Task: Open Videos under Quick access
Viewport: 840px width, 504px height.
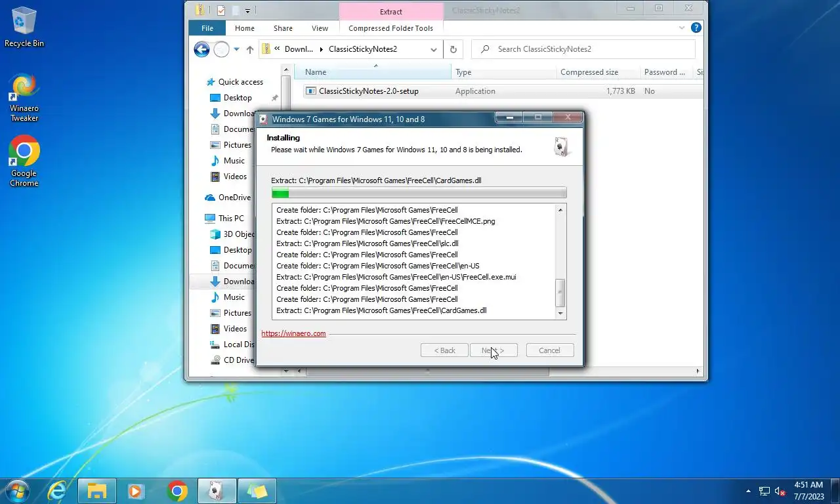Action: point(235,177)
